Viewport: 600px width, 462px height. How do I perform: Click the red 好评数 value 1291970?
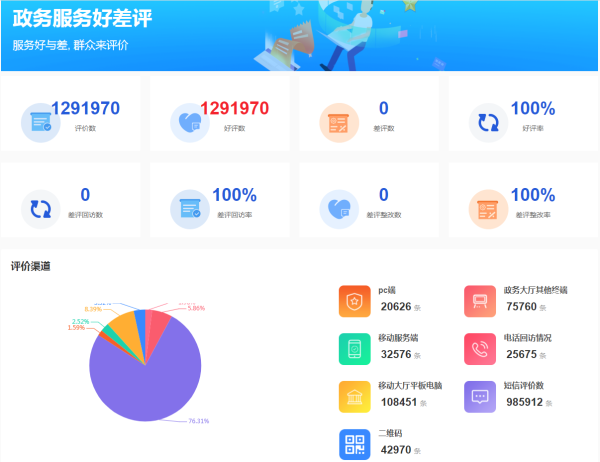pos(234,109)
